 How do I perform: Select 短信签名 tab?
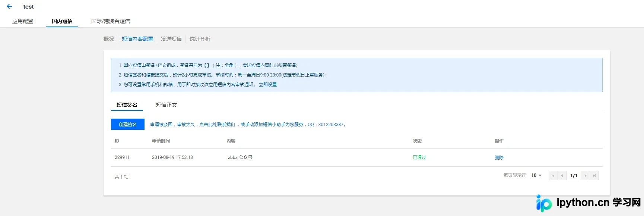tap(127, 105)
